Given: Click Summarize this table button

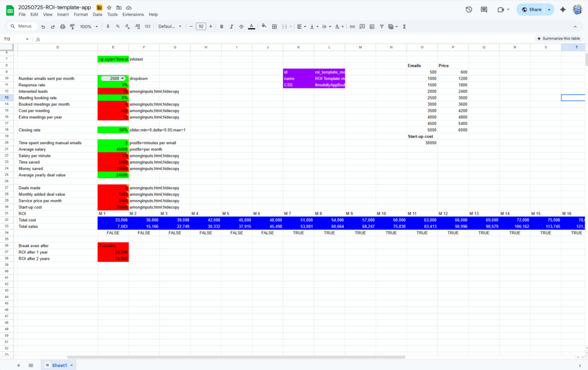Looking at the screenshot, I should (x=558, y=38).
